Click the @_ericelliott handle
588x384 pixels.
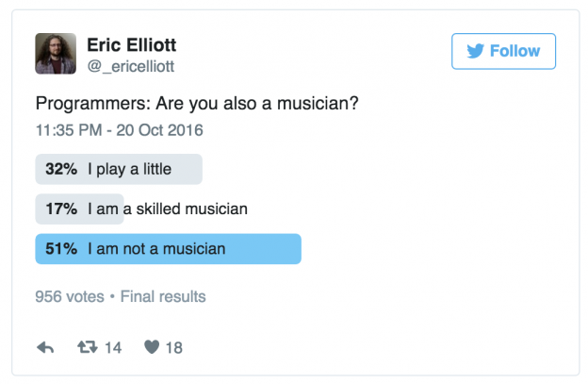point(130,66)
